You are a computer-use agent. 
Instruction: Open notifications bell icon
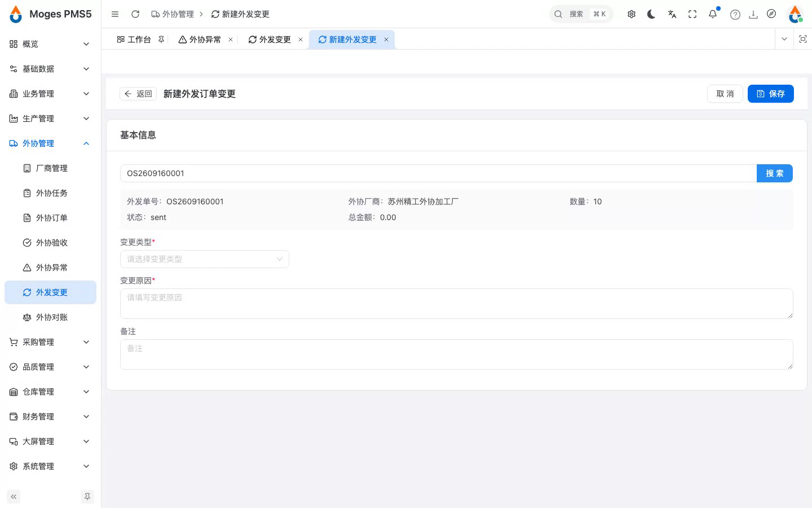coord(713,14)
